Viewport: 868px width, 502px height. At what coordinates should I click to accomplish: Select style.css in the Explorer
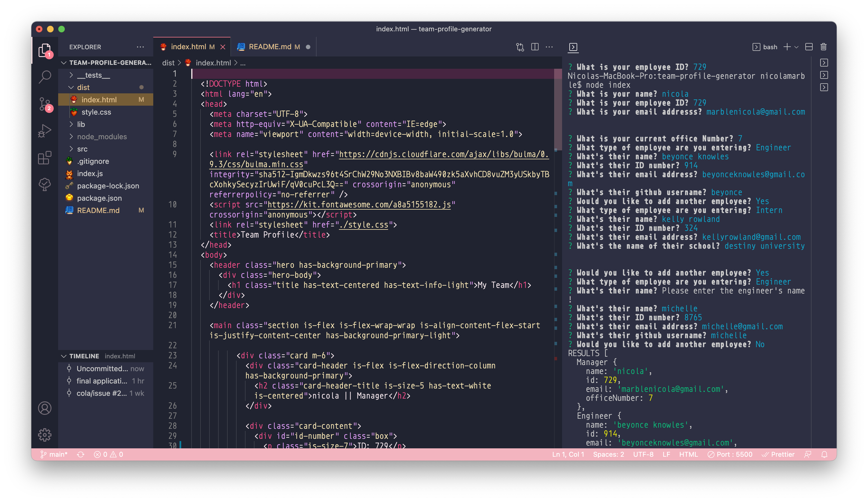click(x=96, y=112)
